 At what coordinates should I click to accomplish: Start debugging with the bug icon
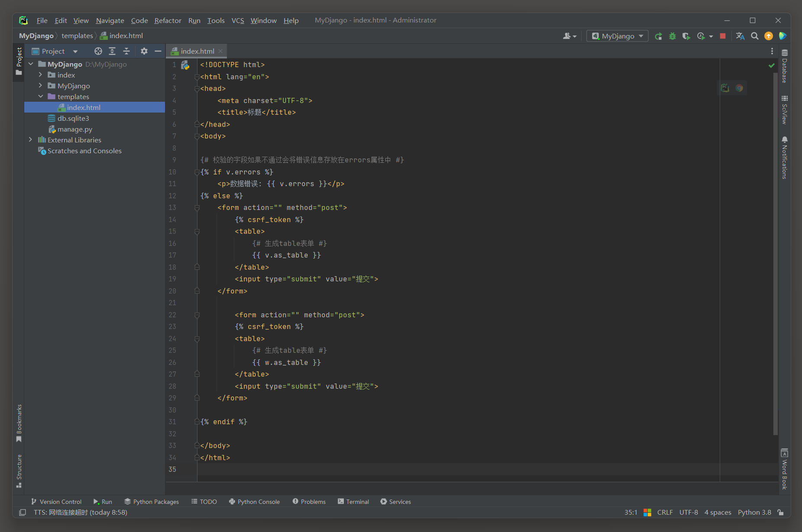tap(673, 36)
